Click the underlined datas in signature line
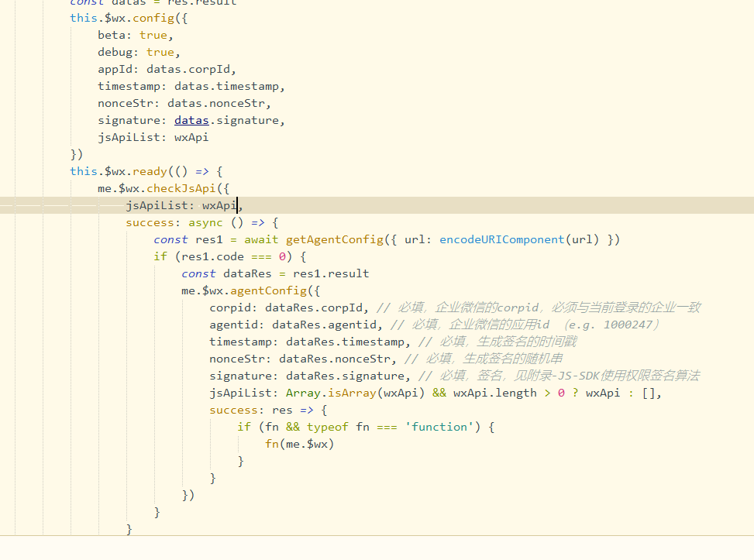This screenshot has width=754, height=560. pos(191,120)
